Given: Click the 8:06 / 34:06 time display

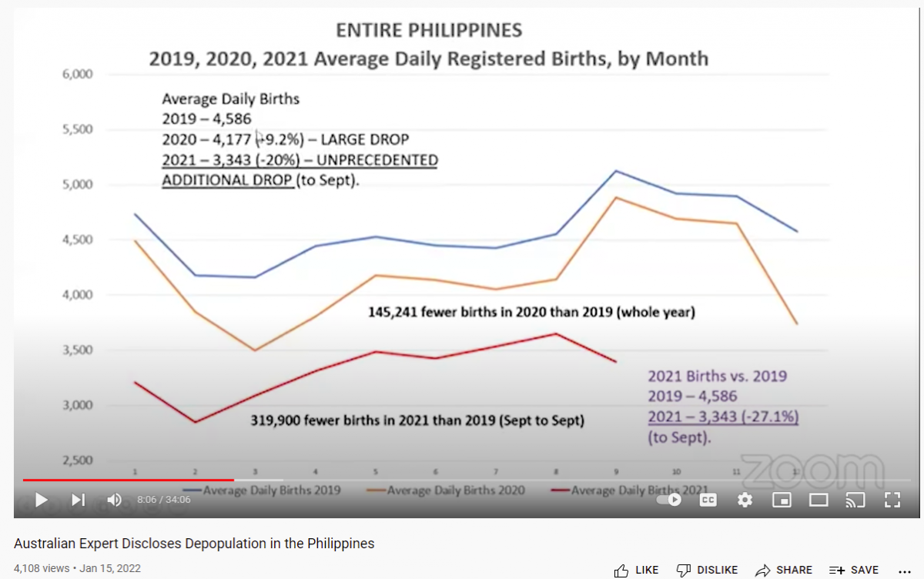Looking at the screenshot, I should tap(163, 500).
